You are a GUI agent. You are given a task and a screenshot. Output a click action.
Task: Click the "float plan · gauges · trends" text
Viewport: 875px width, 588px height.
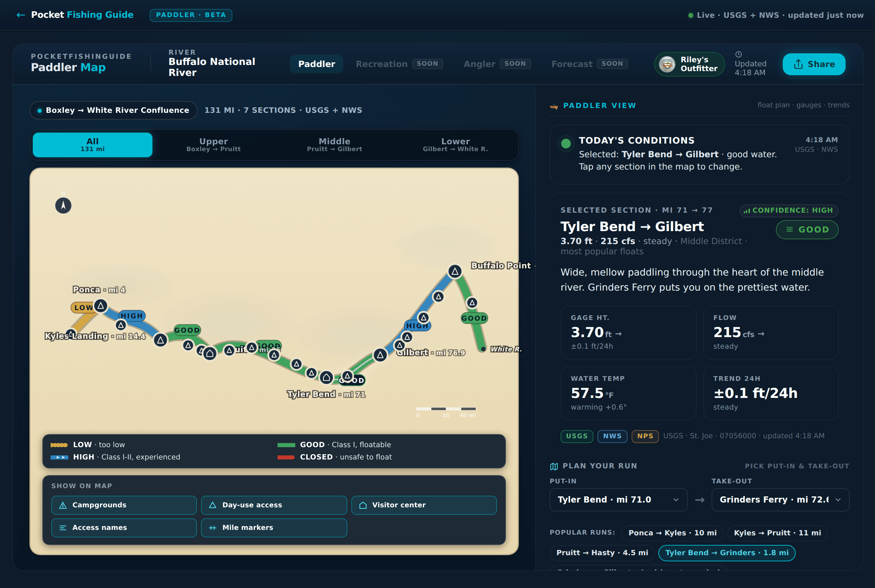(x=804, y=105)
